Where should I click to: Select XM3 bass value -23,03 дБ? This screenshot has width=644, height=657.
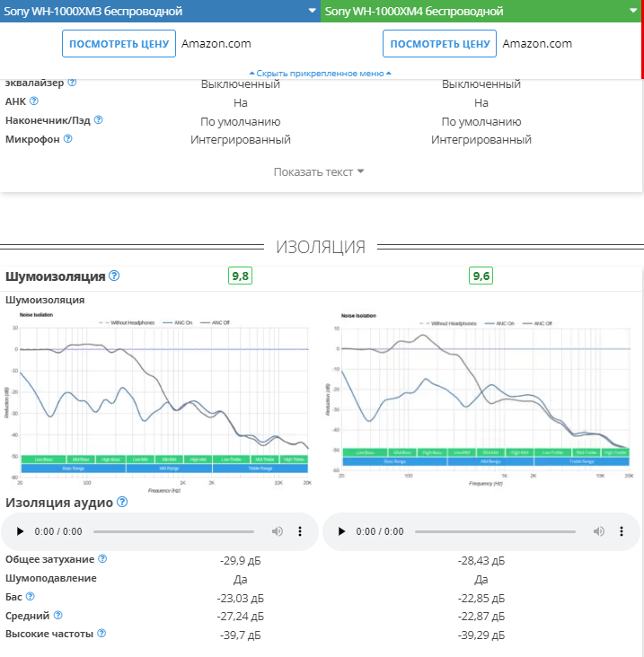(240, 598)
